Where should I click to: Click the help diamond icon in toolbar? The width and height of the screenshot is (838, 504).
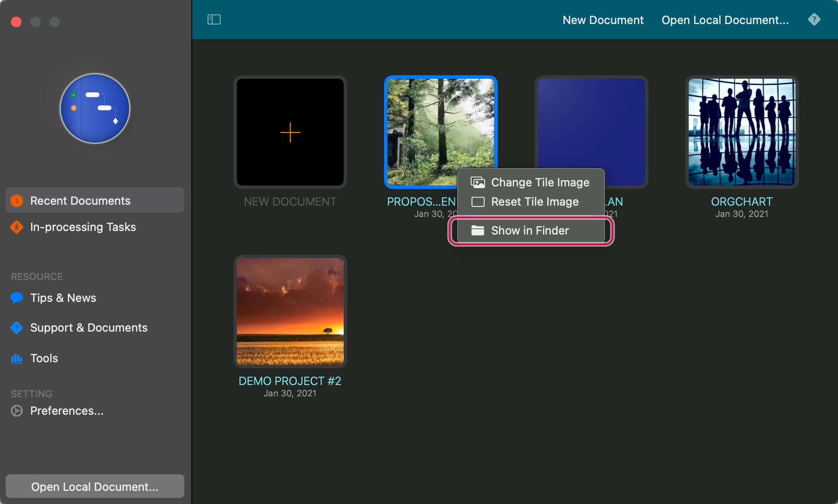[x=814, y=20]
